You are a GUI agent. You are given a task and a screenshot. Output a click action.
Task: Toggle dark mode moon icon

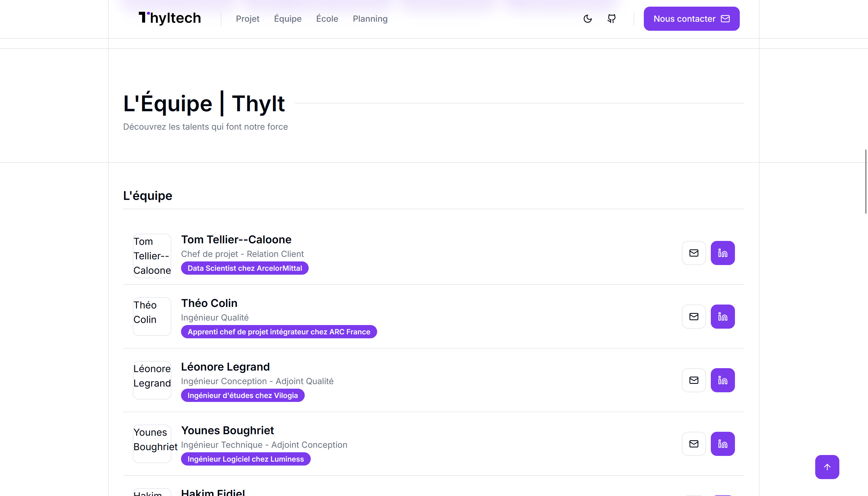pyautogui.click(x=587, y=19)
